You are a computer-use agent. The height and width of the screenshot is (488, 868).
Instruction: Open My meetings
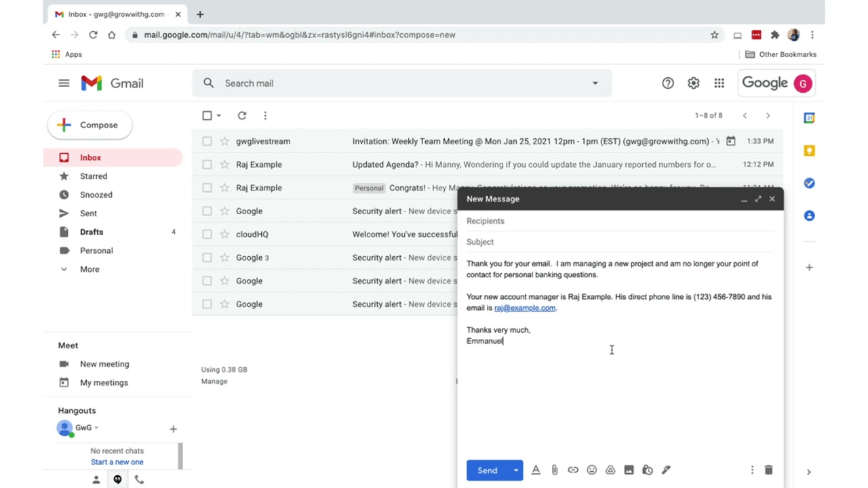(x=104, y=382)
